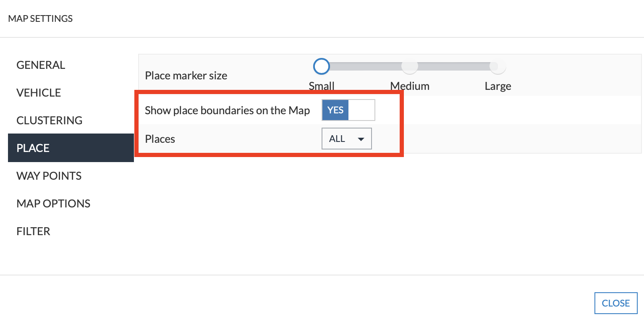Click the Small label under the slider
The width and height of the screenshot is (644, 325).
coord(322,86)
